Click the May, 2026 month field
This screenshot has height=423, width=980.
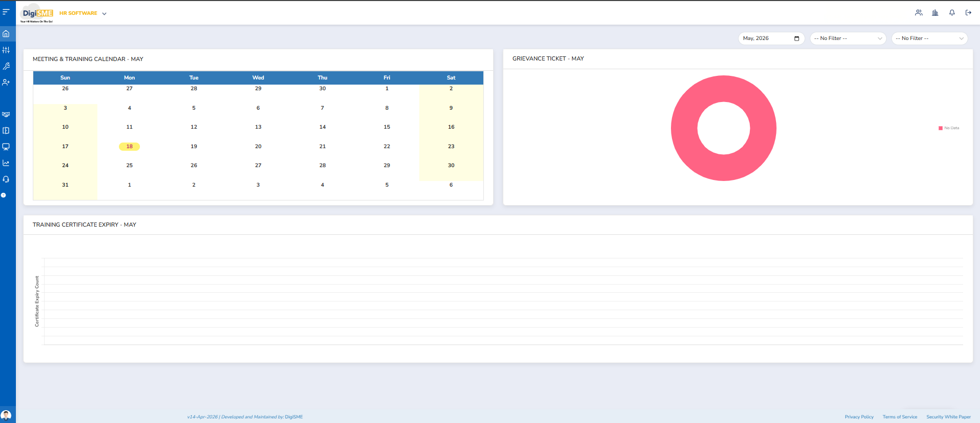771,38
